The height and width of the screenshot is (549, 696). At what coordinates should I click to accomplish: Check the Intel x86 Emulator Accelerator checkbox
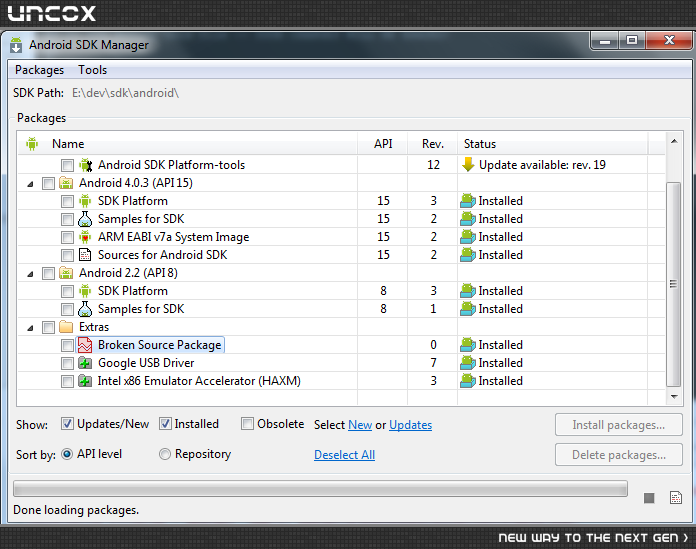pyautogui.click(x=67, y=381)
